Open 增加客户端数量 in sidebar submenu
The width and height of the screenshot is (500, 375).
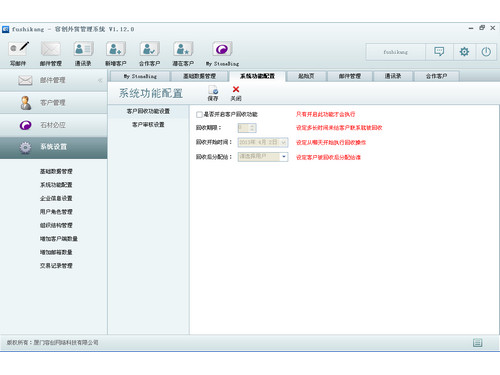coord(59,239)
